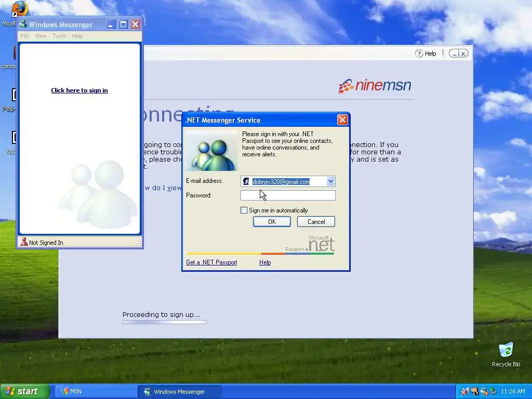Open the View menu in Windows Messenger
The height and width of the screenshot is (399, 532).
click(x=41, y=36)
